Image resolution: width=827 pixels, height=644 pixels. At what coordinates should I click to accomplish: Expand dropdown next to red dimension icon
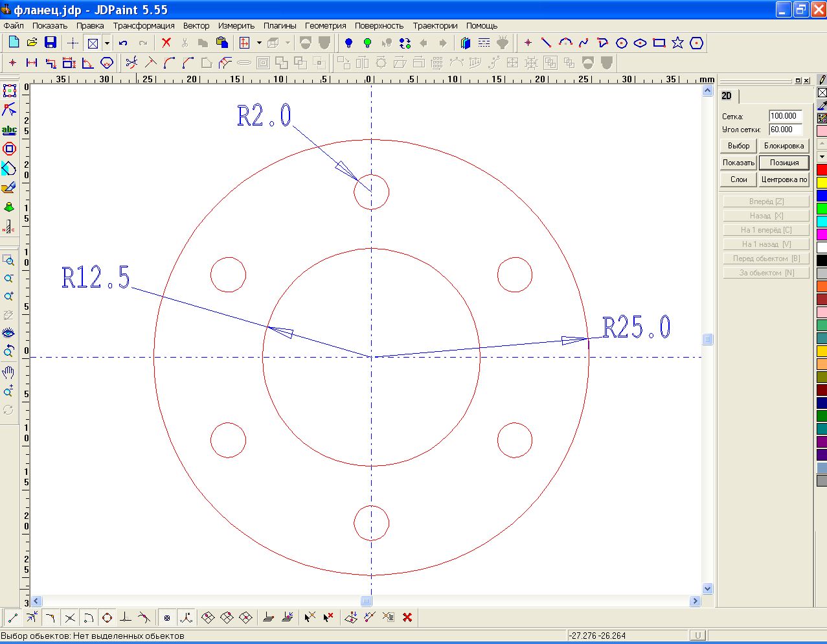pos(259,43)
